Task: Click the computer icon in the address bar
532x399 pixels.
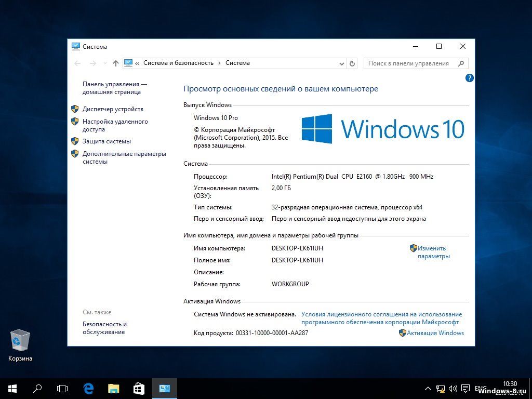Action: tap(128, 63)
